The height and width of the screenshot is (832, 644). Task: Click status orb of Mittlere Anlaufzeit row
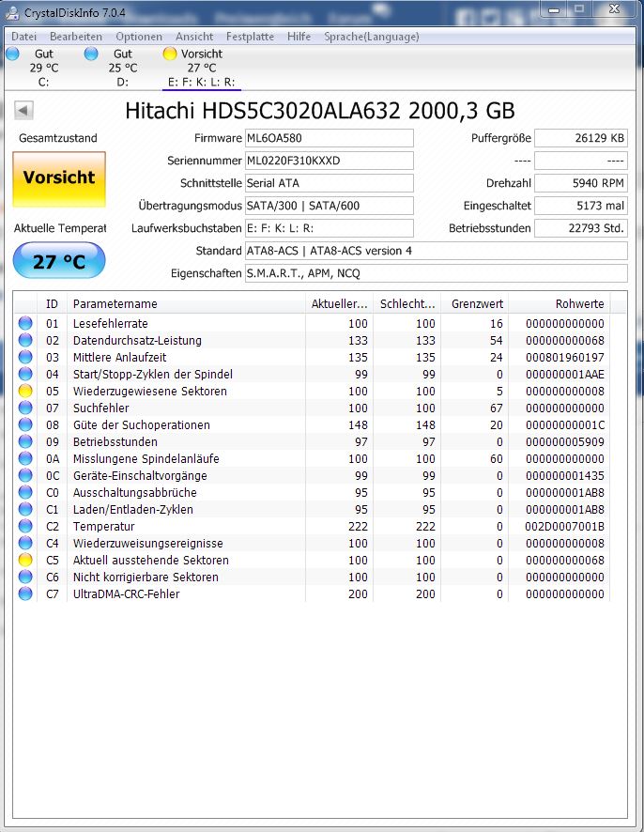pos(25,357)
